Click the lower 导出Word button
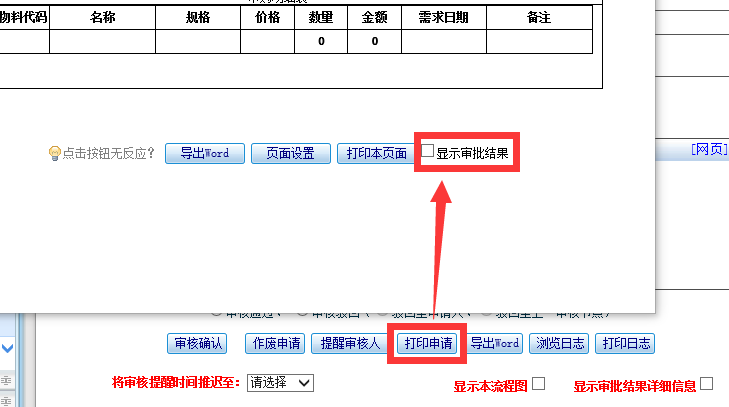The width and height of the screenshot is (729, 407). click(x=495, y=343)
